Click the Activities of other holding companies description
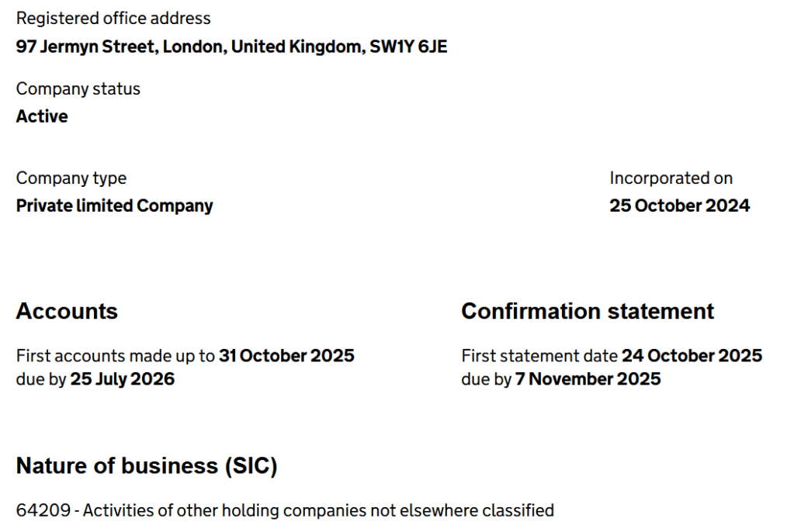Viewport: 794px width, 532px height. (318, 511)
